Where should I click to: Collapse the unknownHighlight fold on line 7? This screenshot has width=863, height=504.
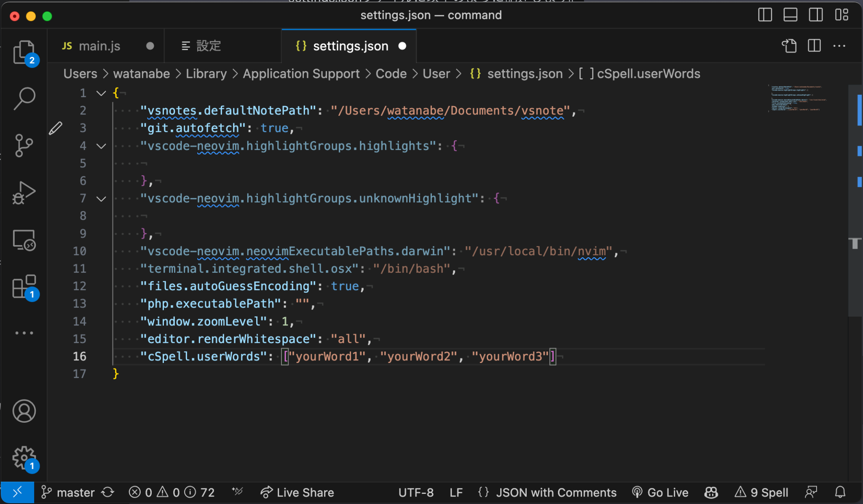click(101, 199)
